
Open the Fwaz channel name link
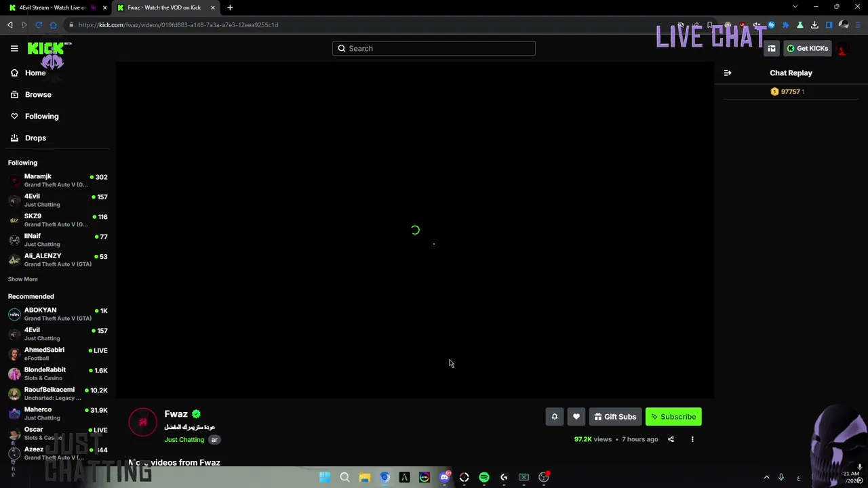coord(176,414)
